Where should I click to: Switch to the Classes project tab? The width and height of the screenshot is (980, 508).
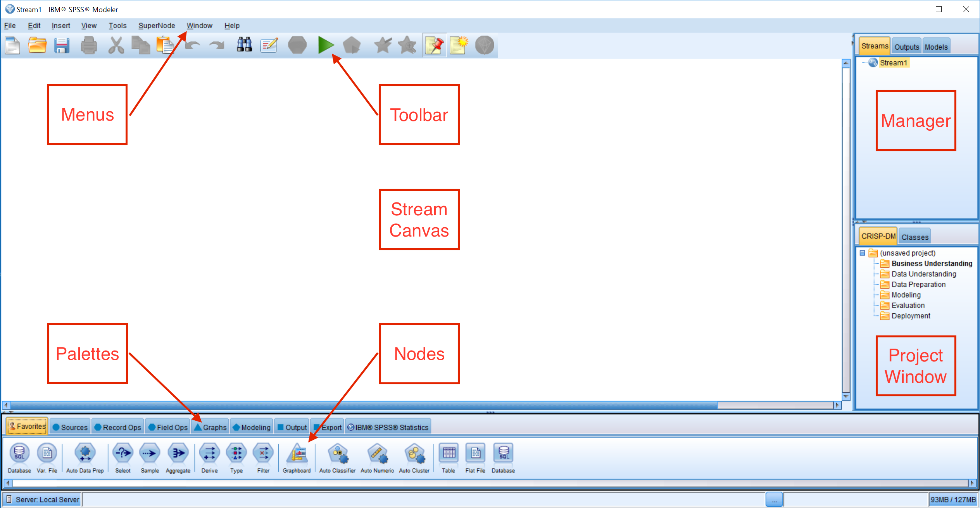(914, 237)
